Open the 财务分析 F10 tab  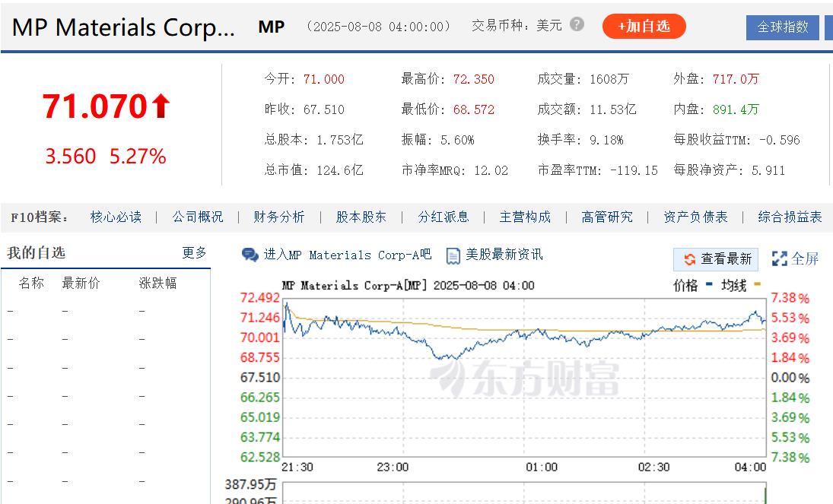pos(279,217)
